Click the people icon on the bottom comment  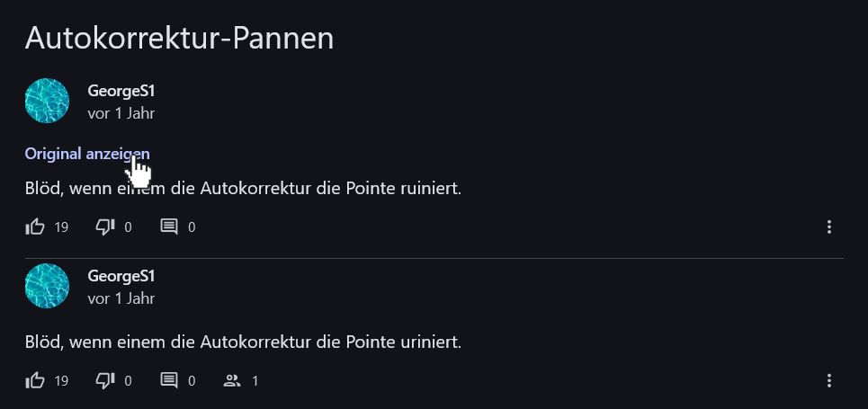[232, 380]
